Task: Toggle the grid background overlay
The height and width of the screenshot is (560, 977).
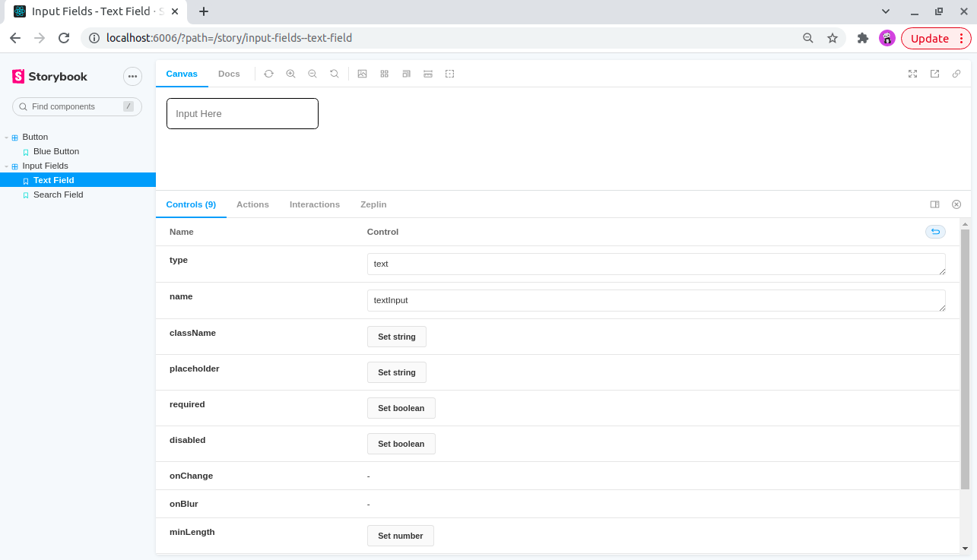Action: pos(385,74)
